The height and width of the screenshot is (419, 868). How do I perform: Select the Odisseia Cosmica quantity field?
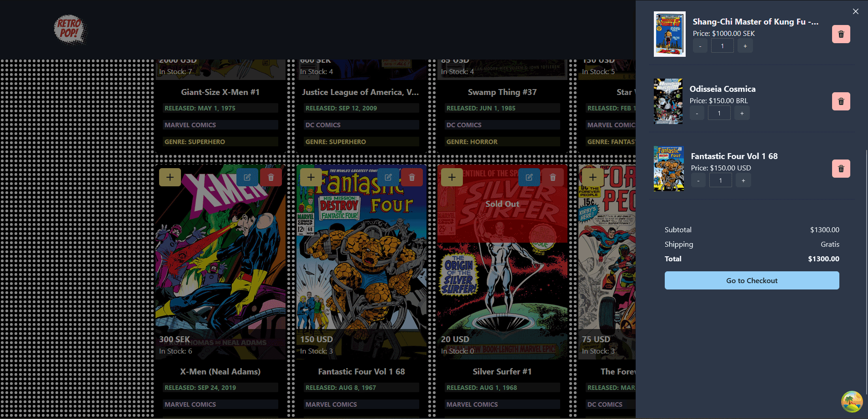point(719,113)
